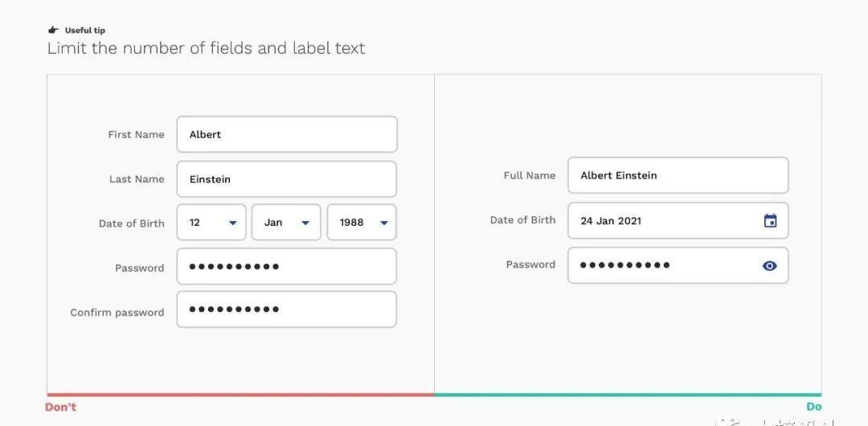
Task: Click the pointing hand icon beside Useful tip
Action: (53, 30)
